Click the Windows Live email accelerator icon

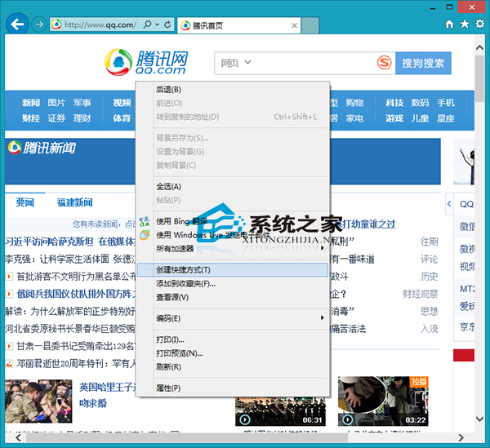click(x=145, y=235)
